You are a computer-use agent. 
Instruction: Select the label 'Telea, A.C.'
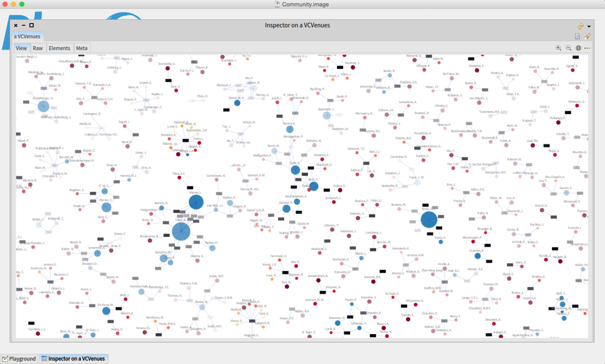click(179, 173)
